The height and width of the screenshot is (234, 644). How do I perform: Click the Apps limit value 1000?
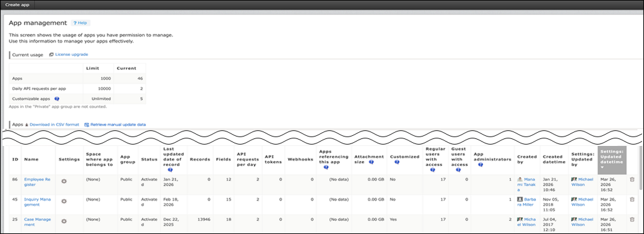click(x=105, y=78)
